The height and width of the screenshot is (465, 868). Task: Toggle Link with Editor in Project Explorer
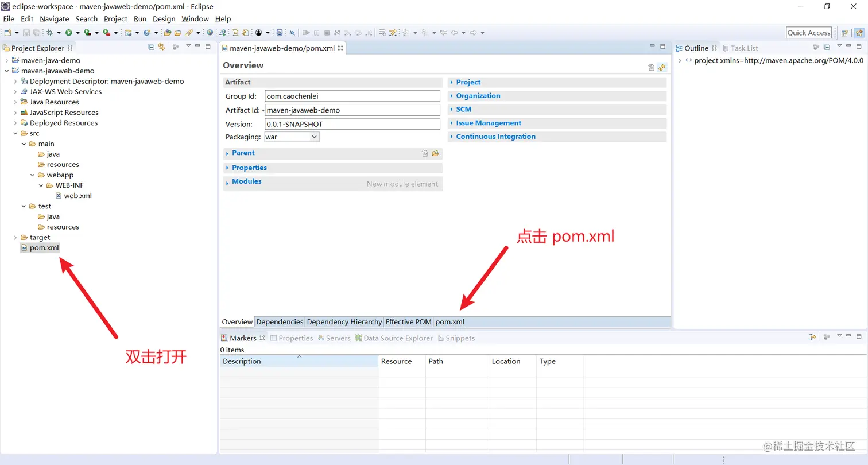click(x=161, y=47)
